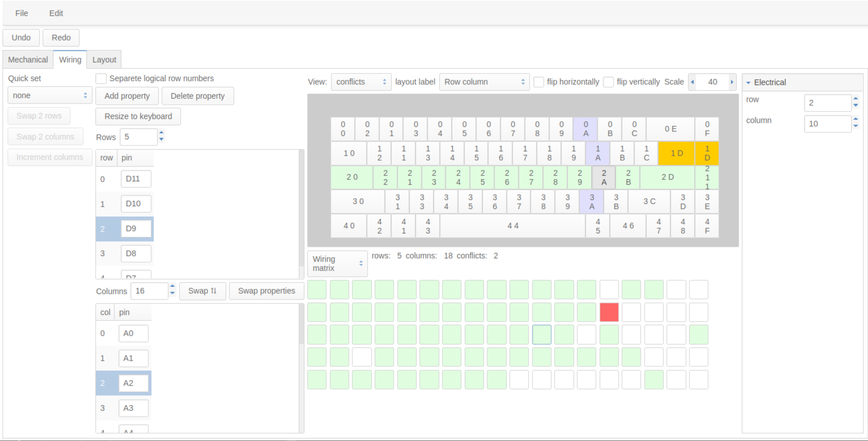Click the red conflict cell in matrix

[609, 312]
